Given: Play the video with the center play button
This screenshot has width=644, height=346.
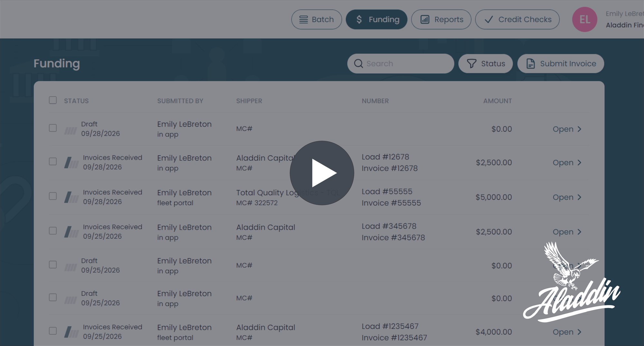Looking at the screenshot, I should 322,173.
